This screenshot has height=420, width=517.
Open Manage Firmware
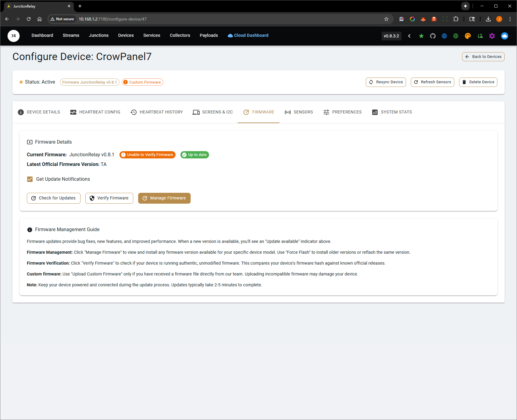[x=164, y=198]
